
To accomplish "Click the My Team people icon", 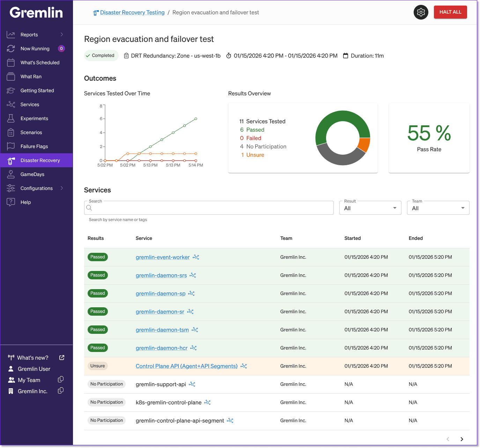I will click(x=12, y=380).
